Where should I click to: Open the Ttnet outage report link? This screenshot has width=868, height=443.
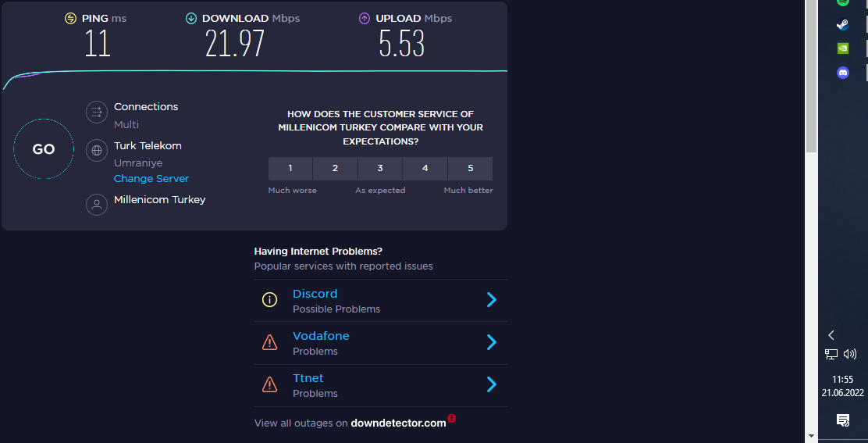click(308, 377)
